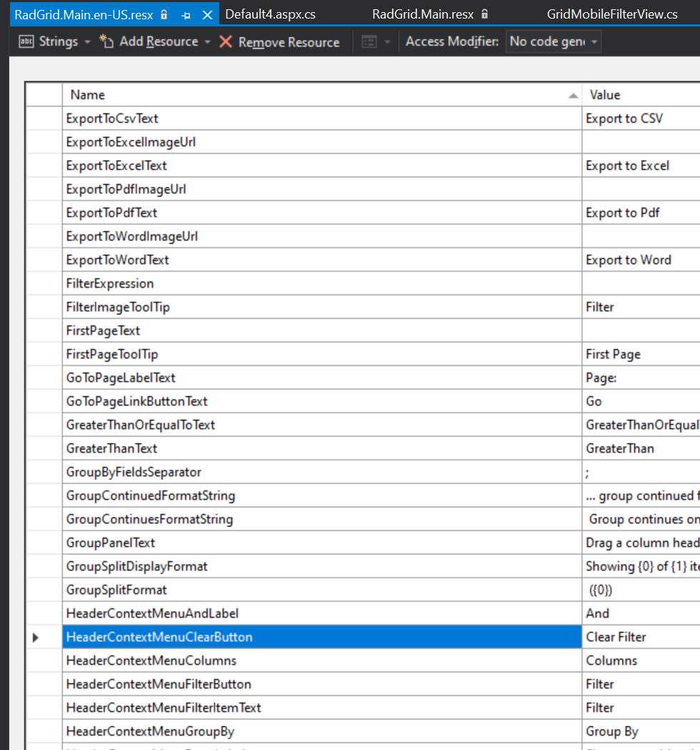Click the red X Remove Resource icon
This screenshot has width=700, height=750.
(226, 41)
